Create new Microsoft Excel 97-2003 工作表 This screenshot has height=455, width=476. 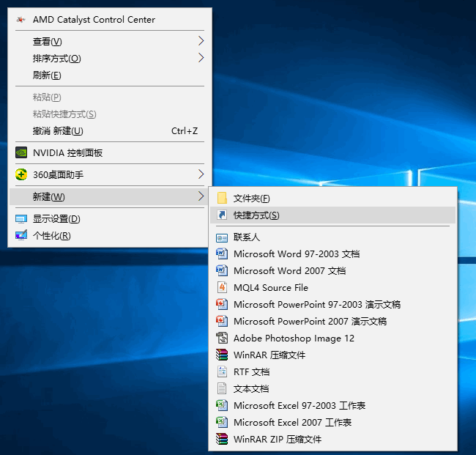pos(299,406)
